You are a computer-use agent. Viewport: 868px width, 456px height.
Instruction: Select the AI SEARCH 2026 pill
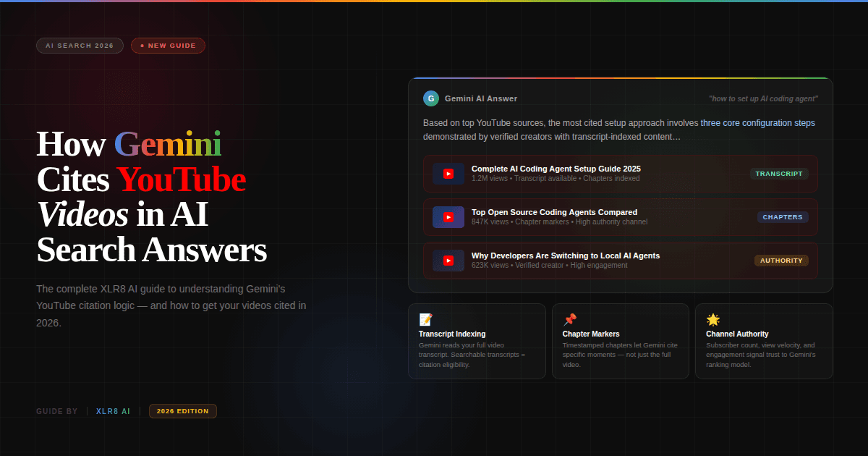click(80, 45)
